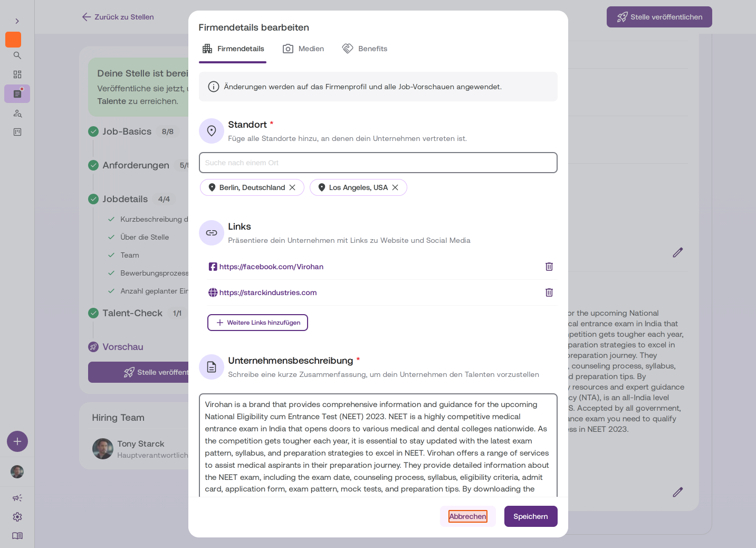Select the Über die Stelle sub-item
The width and height of the screenshot is (756, 548).
click(x=145, y=237)
